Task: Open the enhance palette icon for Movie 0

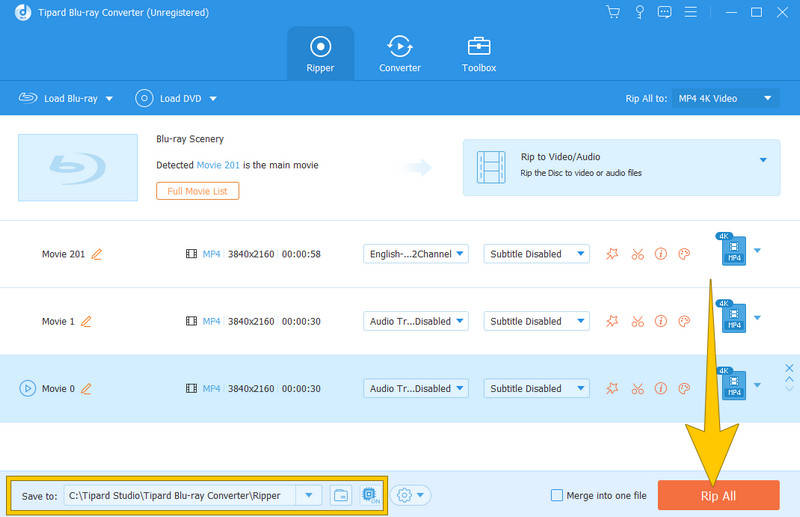Action: tap(684, 388)
